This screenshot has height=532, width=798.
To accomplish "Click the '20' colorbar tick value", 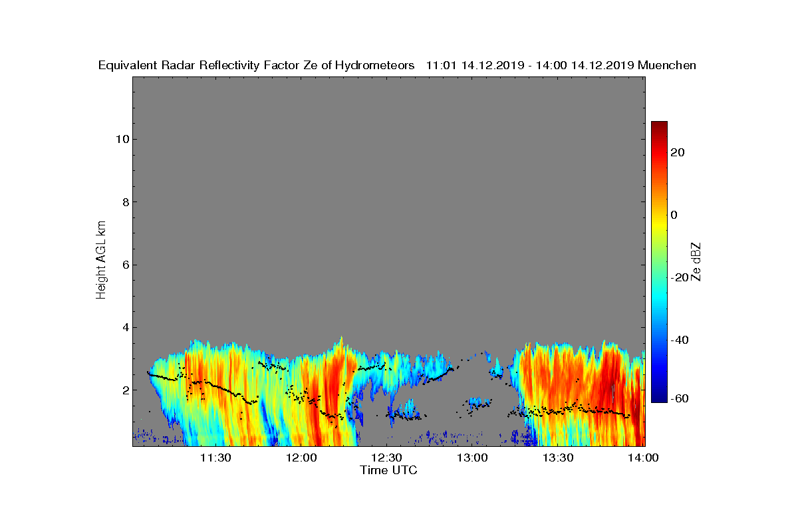I will click(x=678, y=152).
